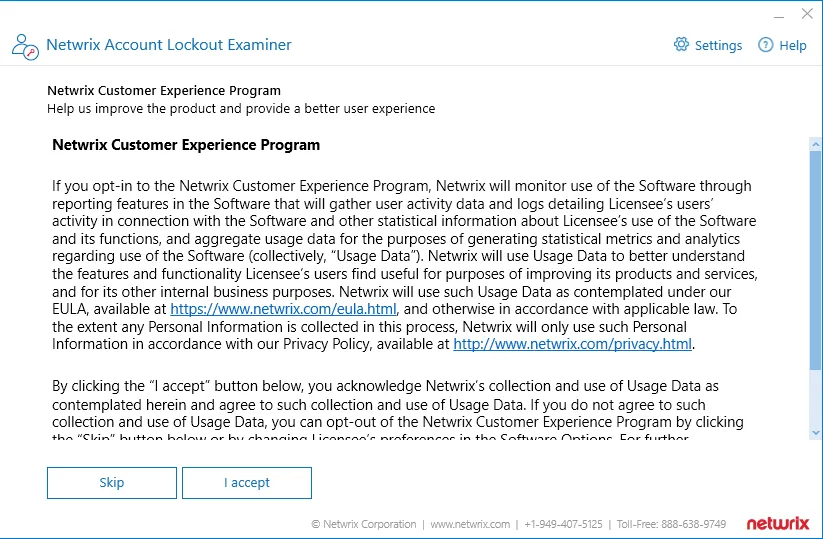Open the netwrix.com/eula.html link
This screenshot has height=539, width=823.
(x=283, y=309)
